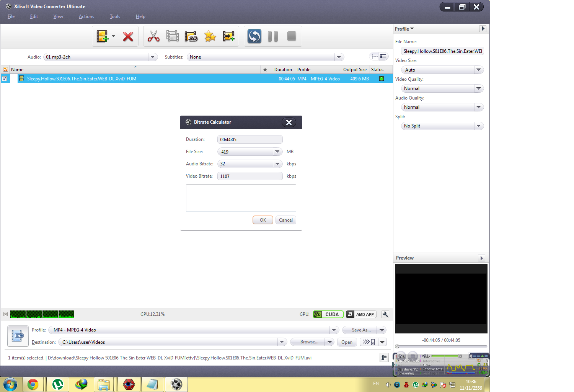This screenshot has width=574, height=392.
Task: Expand the Preview panel arrow button
Action: pos(482,258)
